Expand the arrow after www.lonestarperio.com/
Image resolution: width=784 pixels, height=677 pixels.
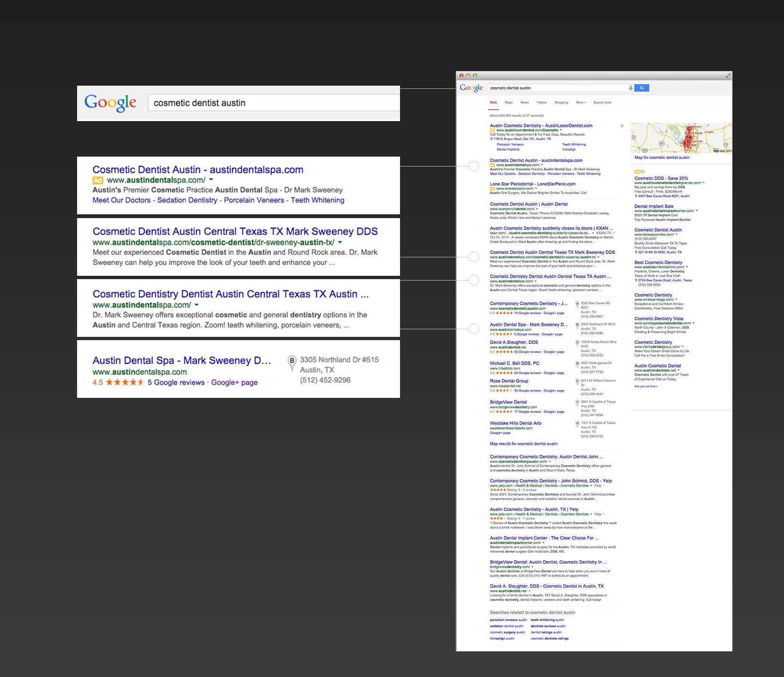536,188
